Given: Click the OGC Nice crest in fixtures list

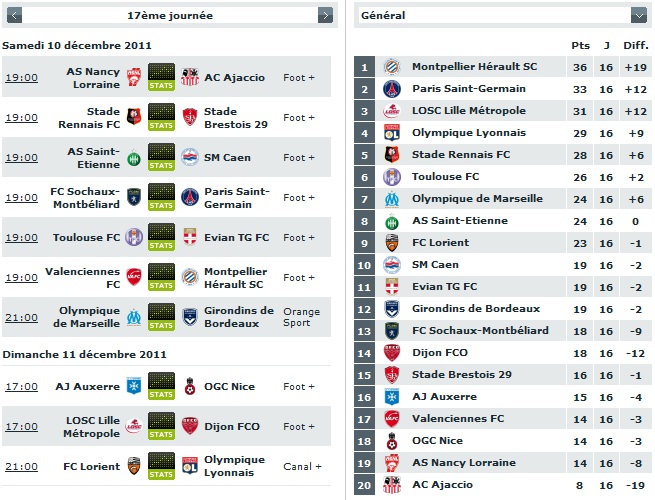Looking at the screenshot, I should 190,386.
